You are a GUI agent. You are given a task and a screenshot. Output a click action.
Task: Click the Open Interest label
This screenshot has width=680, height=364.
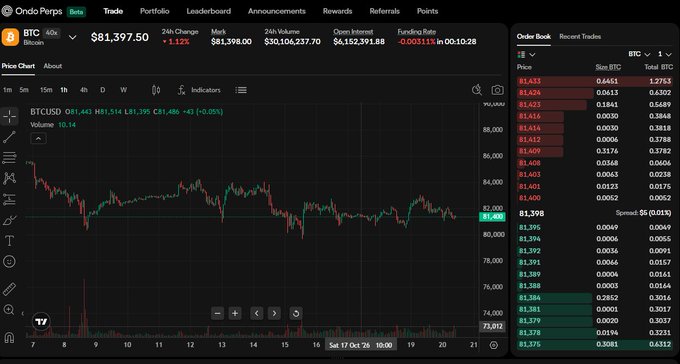click(353, 32)
